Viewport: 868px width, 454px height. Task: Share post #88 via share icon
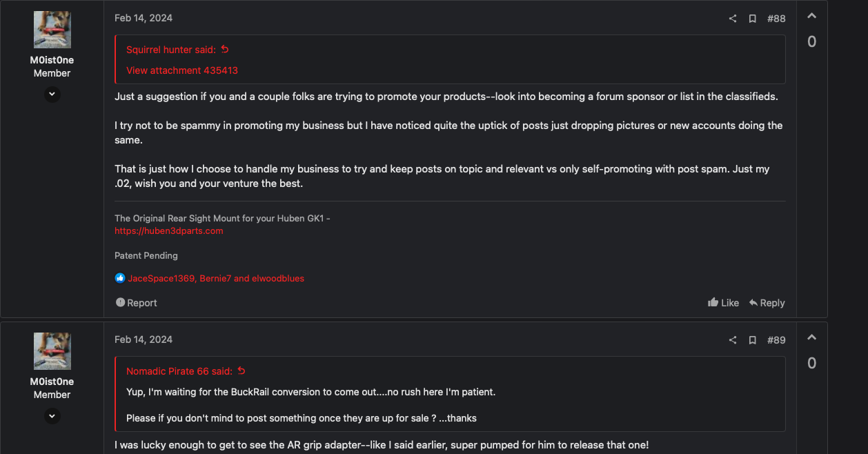click(x=733, y=19)
